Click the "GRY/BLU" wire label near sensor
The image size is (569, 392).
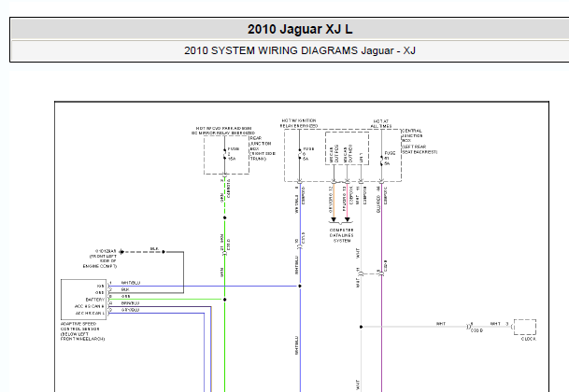point(130,310)
